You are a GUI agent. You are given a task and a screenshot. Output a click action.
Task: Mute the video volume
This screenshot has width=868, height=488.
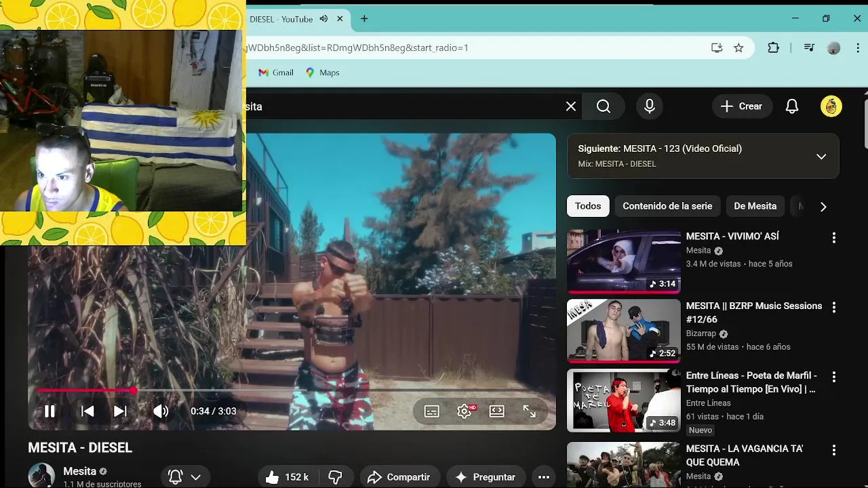point(161,411)
